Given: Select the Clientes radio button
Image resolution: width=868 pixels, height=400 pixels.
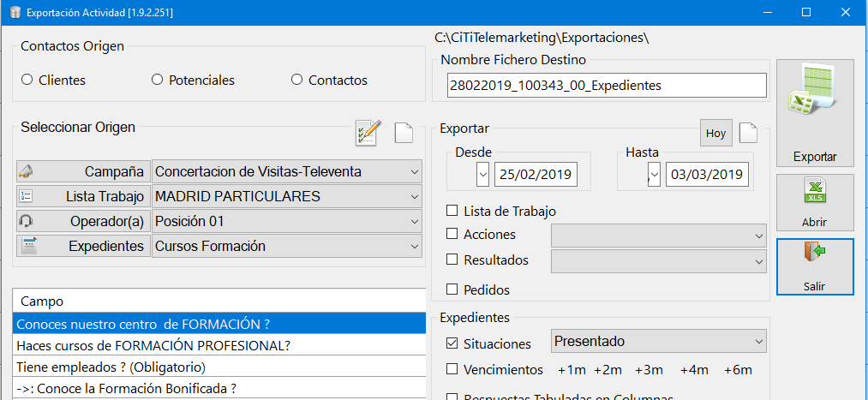Looking at the screenshot, I should pos(27,80).
